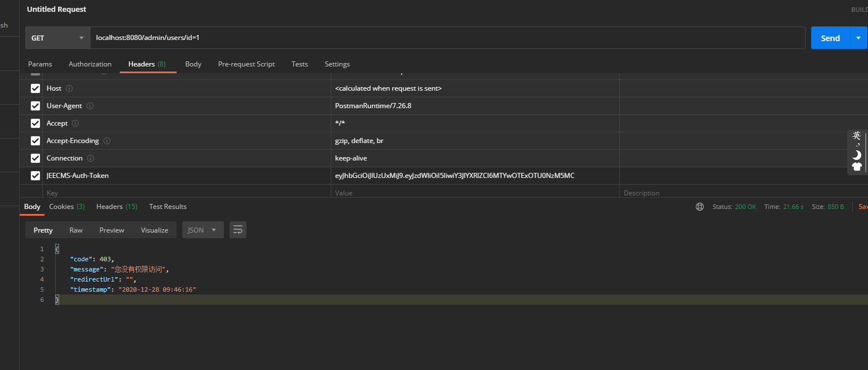This screenshot has height=370, width=868.
Task: Open the JSON format dropdown
Action: click(203, 230)
